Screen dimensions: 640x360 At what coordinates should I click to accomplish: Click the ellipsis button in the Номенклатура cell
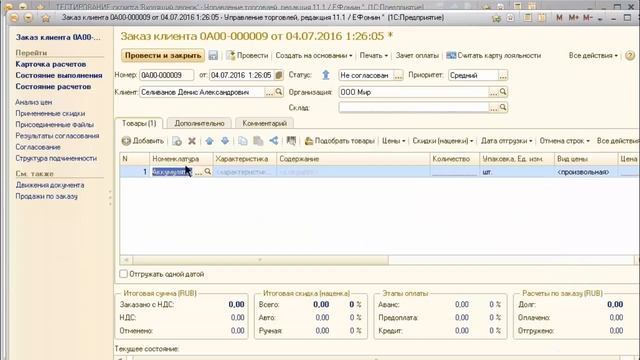click(198, 172)
